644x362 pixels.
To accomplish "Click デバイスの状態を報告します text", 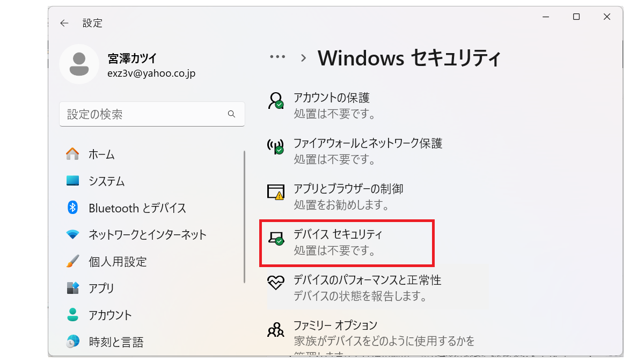I will [360, 296].
